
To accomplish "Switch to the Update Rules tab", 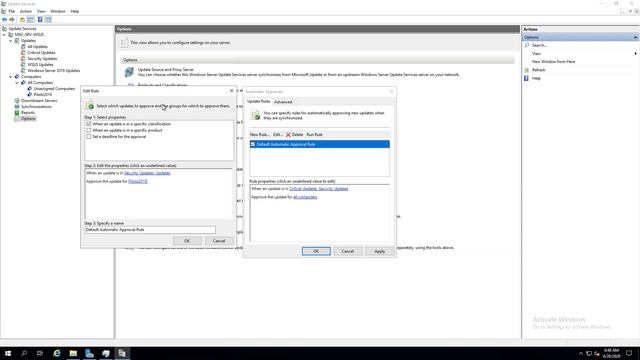I will 258,101.
